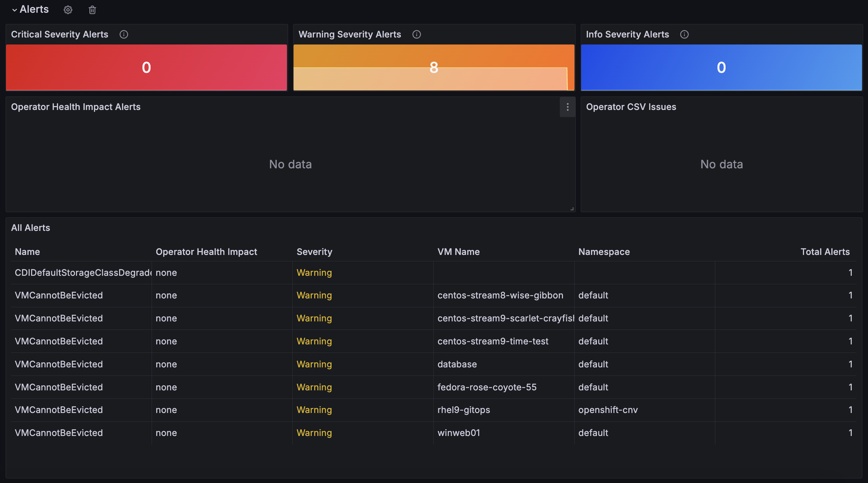Click the Operator Health Impact column header
The width and height of the screenshot is (868, 483).
click(206, 250)
